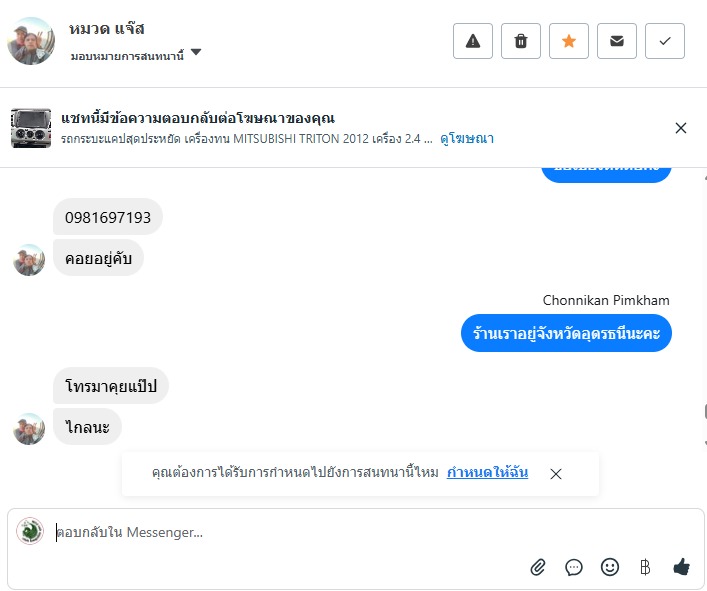Dismiss the ad reply banner
707x591 pixels.
pyautogui.click(x=681, y=128)
